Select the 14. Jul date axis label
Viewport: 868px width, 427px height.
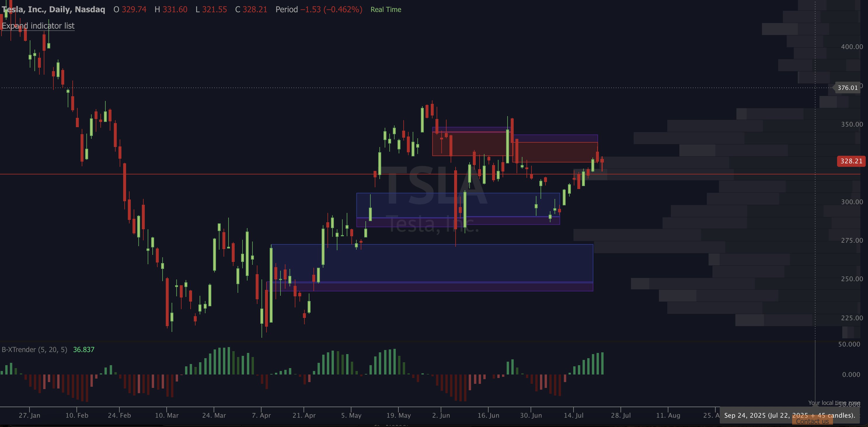point(574,416)
